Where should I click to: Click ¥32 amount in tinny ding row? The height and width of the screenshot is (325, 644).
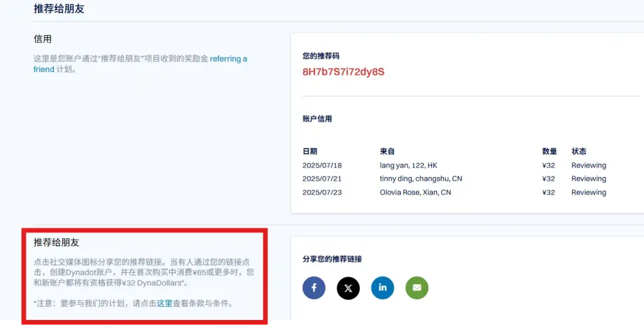[548, 178]
